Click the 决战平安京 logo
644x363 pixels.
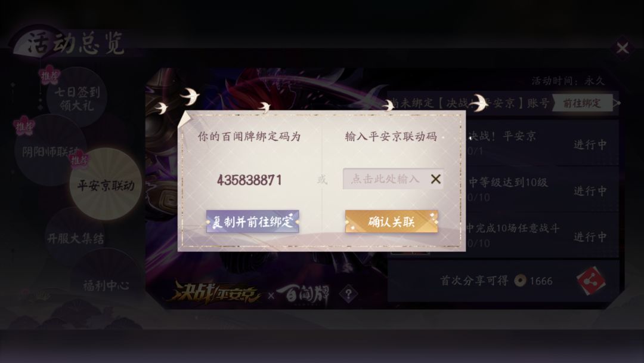[x=216, y=293]
